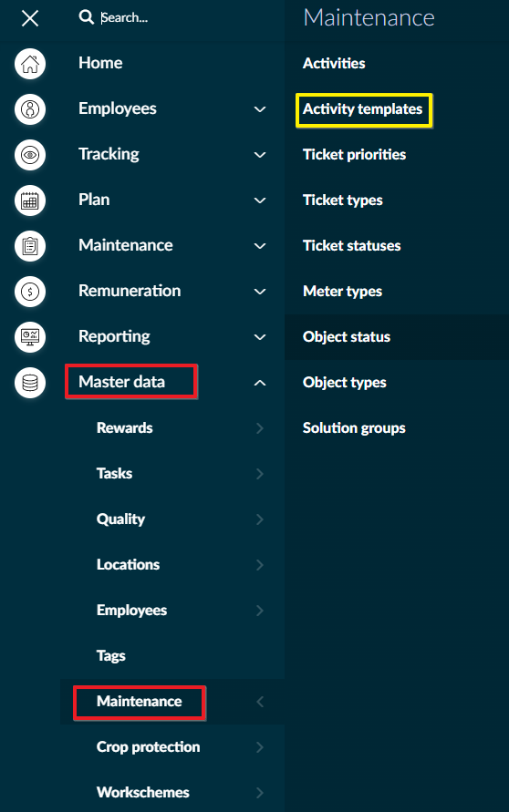509x812 pixels.
Task: Open Ticket priorities
Action: click(355, 154)
